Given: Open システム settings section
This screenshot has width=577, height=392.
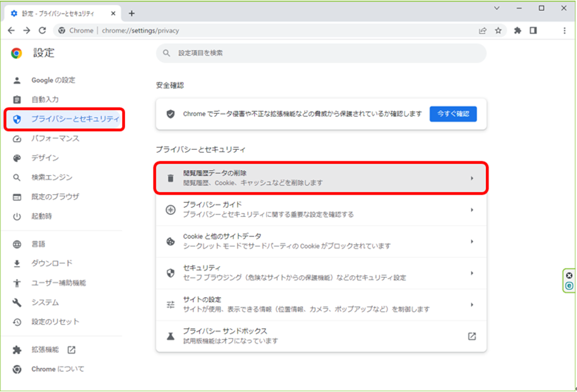Looking at the screenshot, I should click(45, 302).
